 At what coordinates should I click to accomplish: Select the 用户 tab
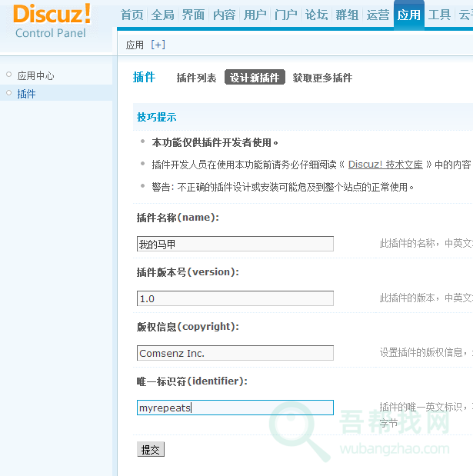(x=255, y=15)
